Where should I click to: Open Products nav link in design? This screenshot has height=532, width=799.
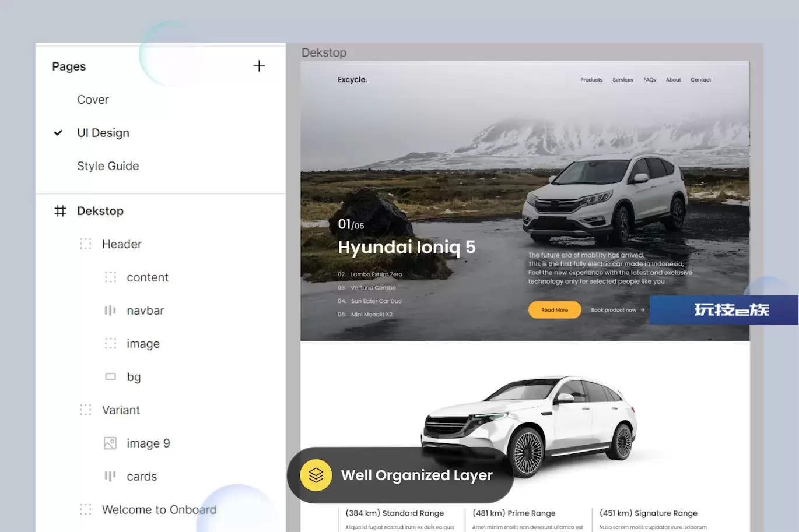pyautogui.click(x=591, y=80)
